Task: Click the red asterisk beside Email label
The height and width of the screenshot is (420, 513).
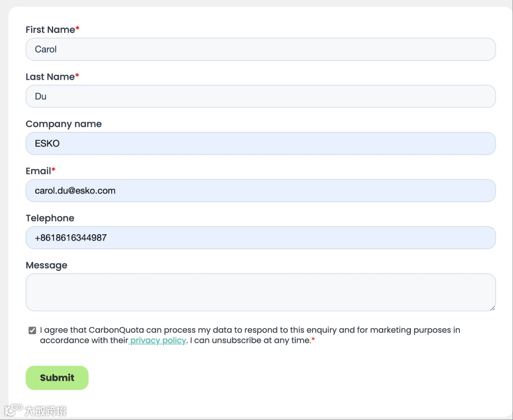Action: click(54, 170)
